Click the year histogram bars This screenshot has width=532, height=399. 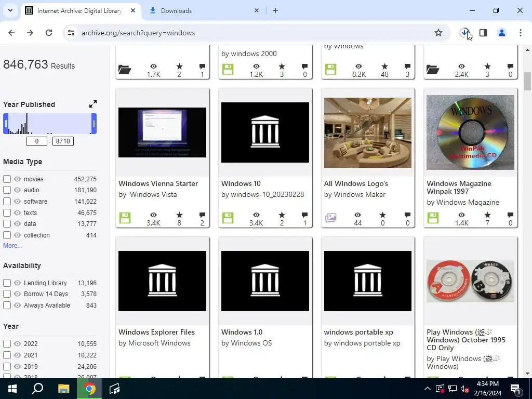point(50,124)
